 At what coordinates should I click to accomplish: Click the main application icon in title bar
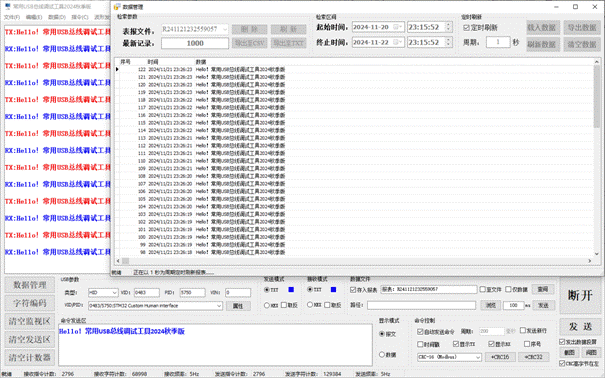pos(7,6)
